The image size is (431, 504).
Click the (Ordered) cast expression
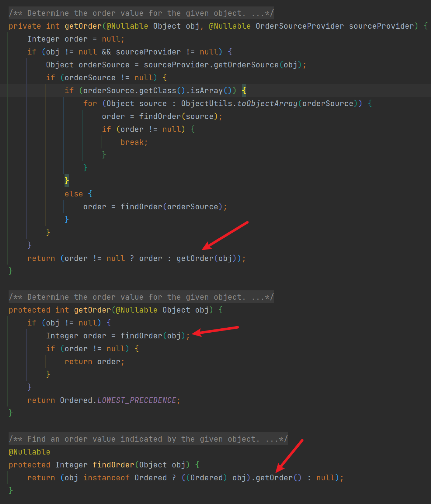click(x=207, y=478)
